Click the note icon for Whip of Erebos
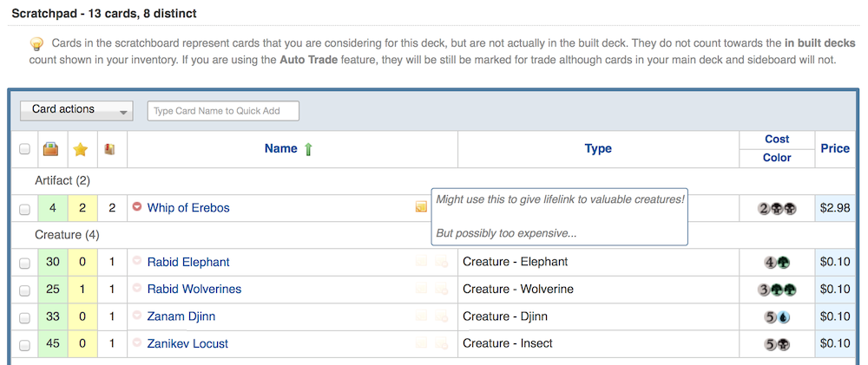The width and height of the screenshot is (868, 365). pyautogui.click(x=421, y=207)
